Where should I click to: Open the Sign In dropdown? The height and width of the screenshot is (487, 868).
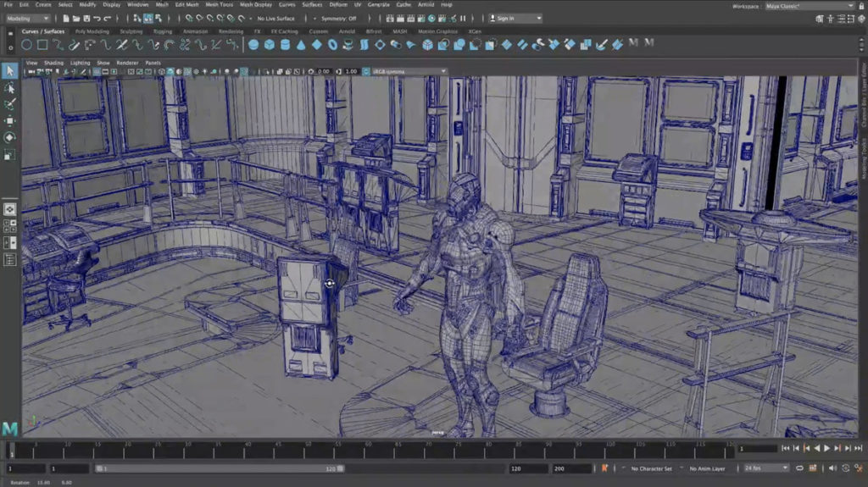click(x=515, y=19)
